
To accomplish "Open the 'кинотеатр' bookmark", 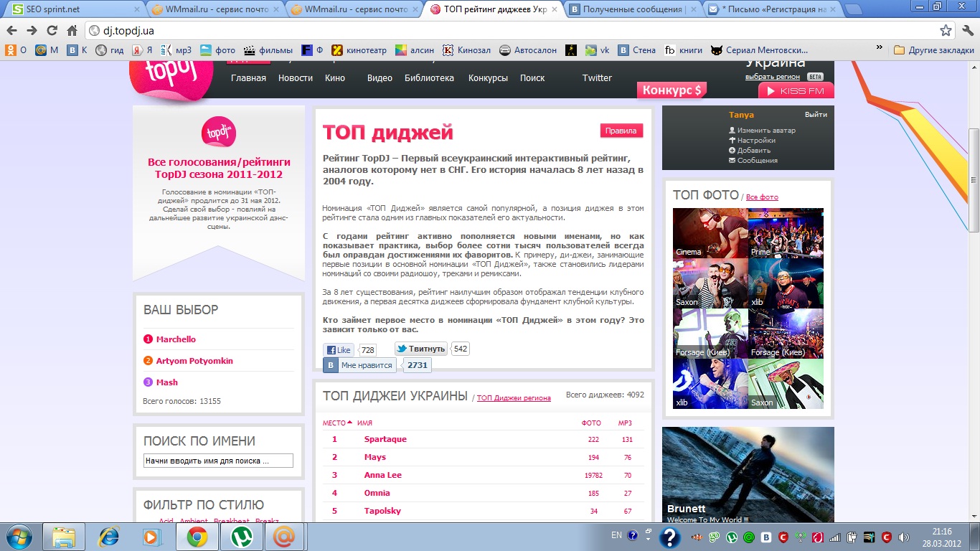I will (359, 50).
